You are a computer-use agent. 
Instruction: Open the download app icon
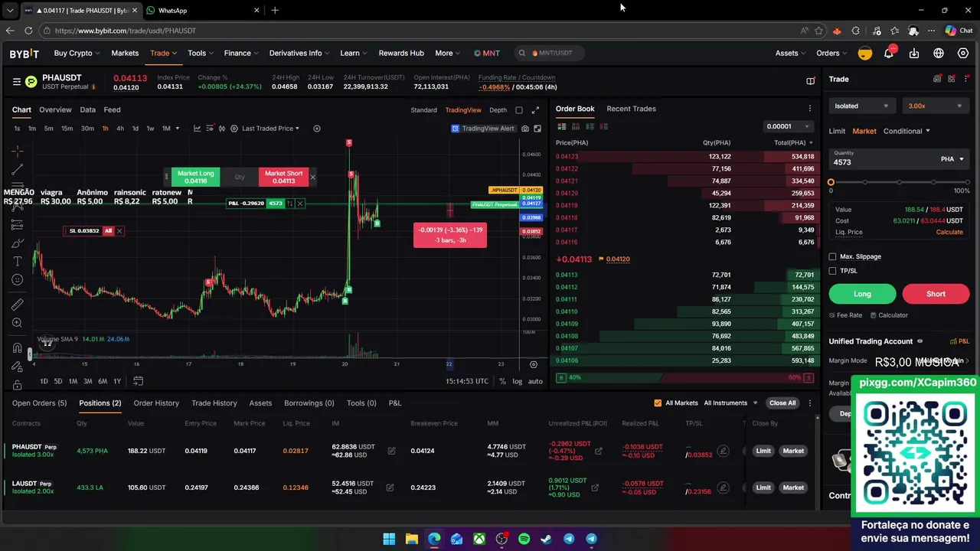coord(914,53)
